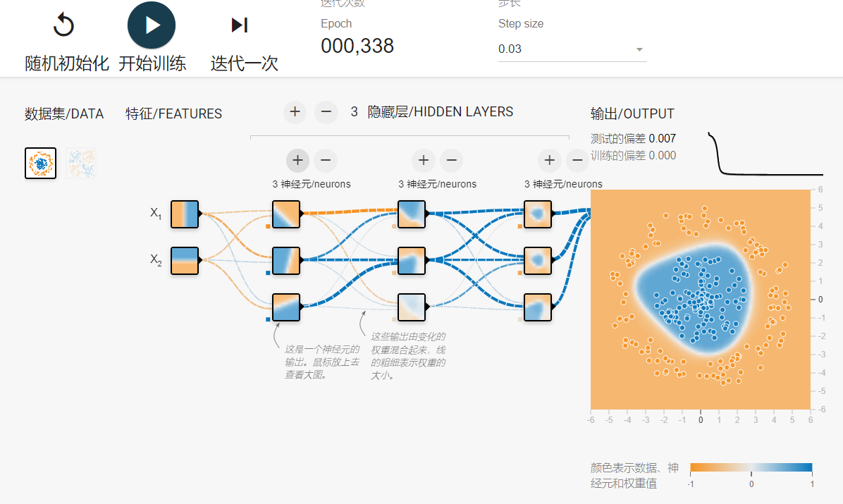Open the Step size dropdown

coord(572,49)
